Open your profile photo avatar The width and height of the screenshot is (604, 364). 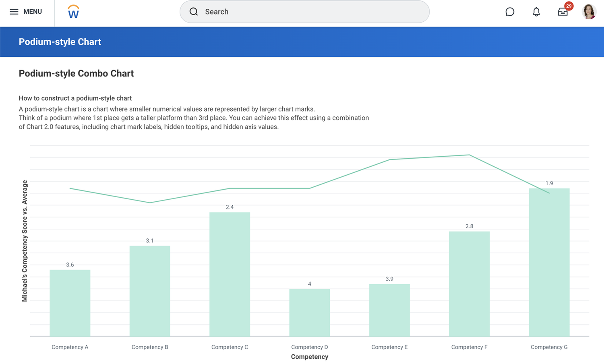pos(589,12)
